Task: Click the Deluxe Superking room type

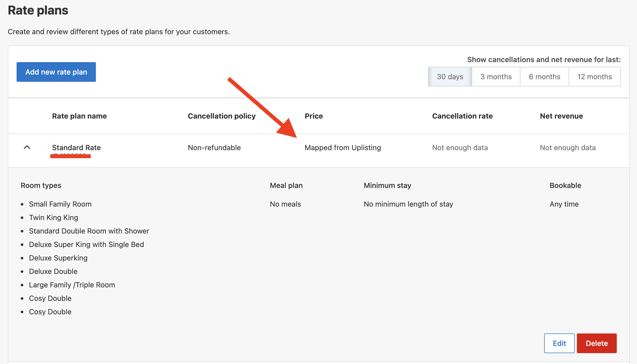Action: tap(58, 258)
